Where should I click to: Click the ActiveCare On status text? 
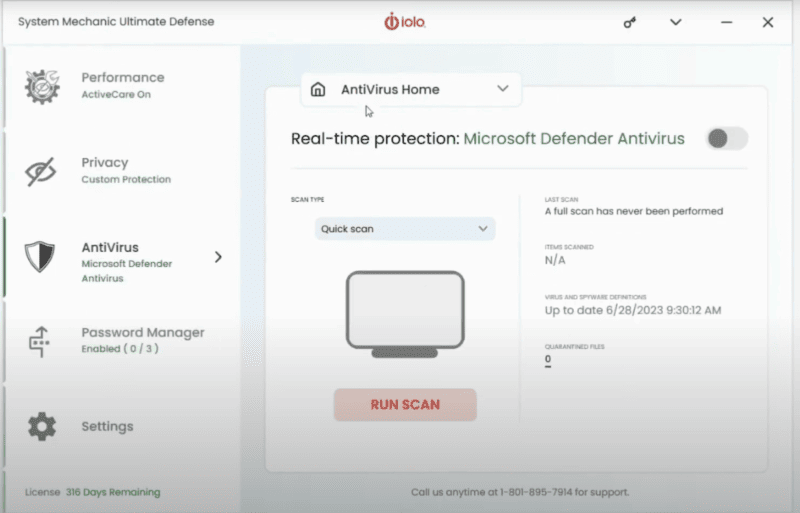(116, 94)
